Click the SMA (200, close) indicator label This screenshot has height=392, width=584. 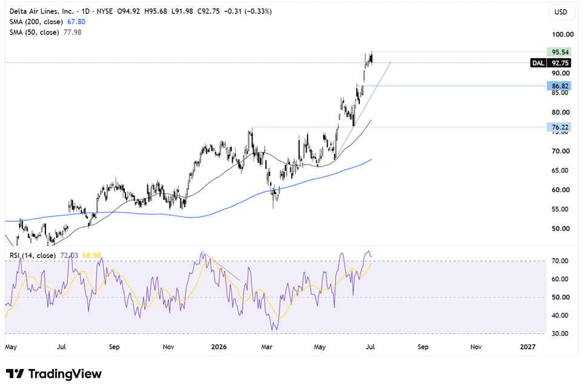(36, 22)
